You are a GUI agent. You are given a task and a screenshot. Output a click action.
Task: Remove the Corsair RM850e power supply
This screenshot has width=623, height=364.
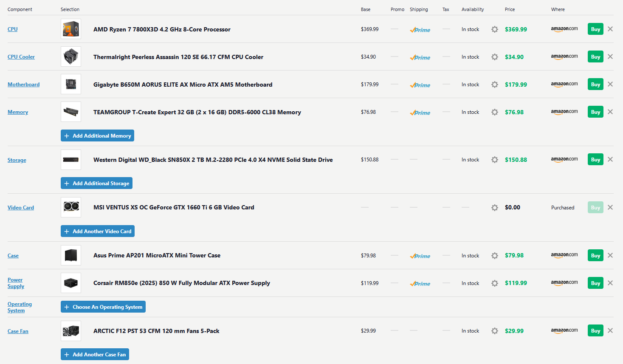point(610,283)
